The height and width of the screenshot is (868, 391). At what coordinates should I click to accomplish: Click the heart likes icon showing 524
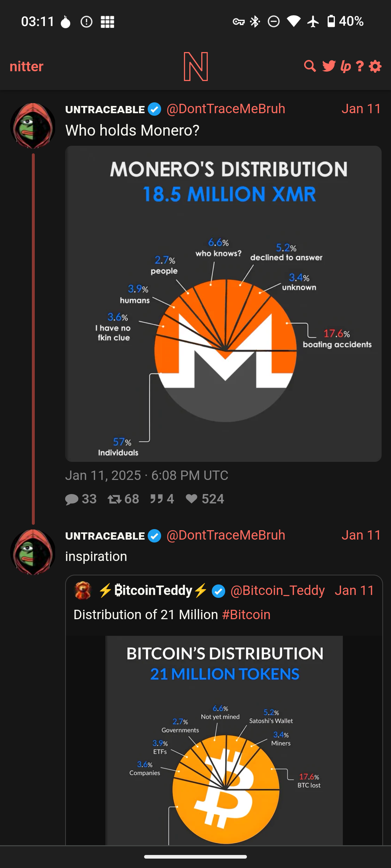tap(192, 499)
